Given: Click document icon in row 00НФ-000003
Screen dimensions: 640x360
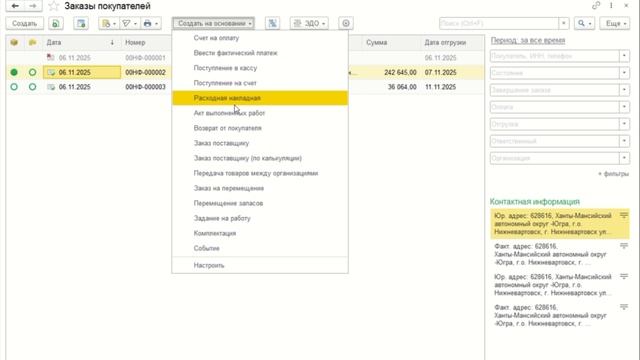Looking at the screenshot, I should click(51, 87).
